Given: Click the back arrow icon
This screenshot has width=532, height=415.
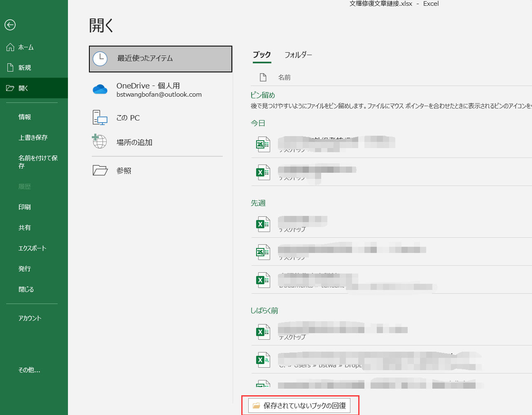Looking at the screenshot, I should (10, 25).
